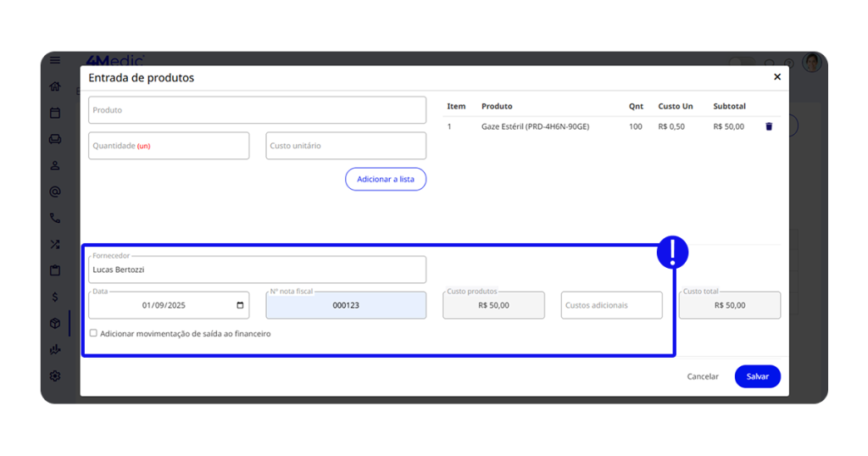Image resolution: width=868 pixels, height=456 pixels.
Task: Open the box inventory icon in sidebar
Action: coord(55,323)
